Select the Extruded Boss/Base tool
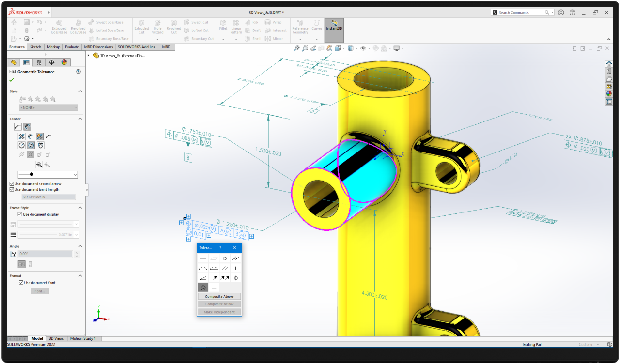620x364 pixels. click(59, 27)
